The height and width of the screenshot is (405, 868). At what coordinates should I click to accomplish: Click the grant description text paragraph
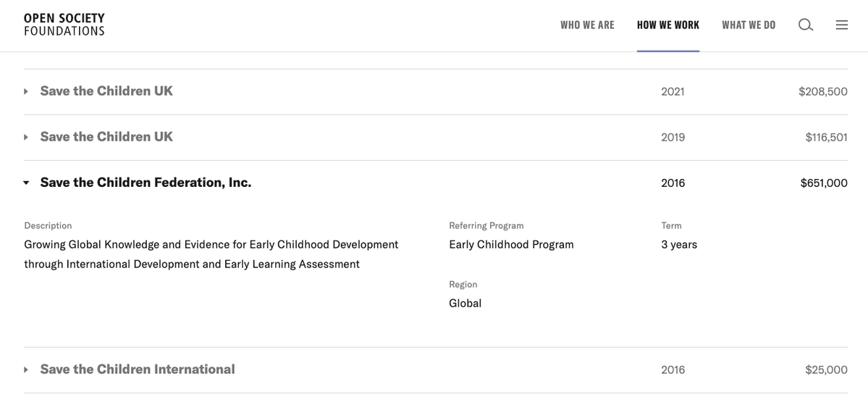[x=211, y=254]
